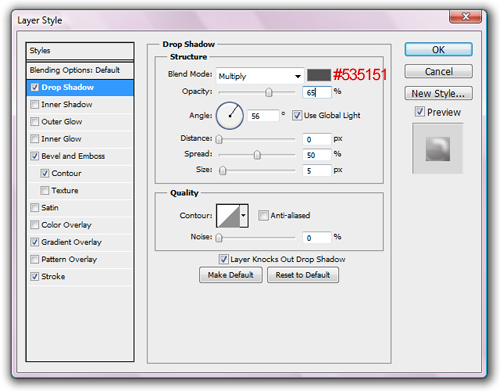Screen dimensions: 500x391
Task: Click the New Style... button
Action: pyautogui.click(x=438, y=93)
